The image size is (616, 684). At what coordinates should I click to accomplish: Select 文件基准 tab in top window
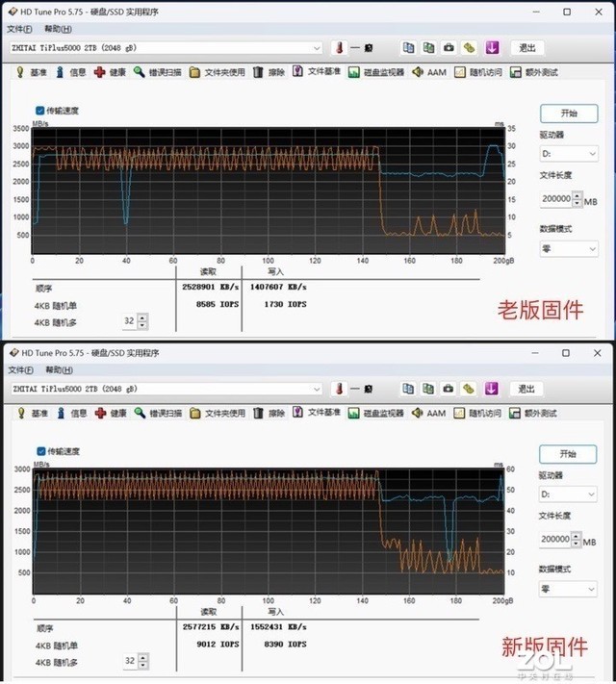pos(317,71)
